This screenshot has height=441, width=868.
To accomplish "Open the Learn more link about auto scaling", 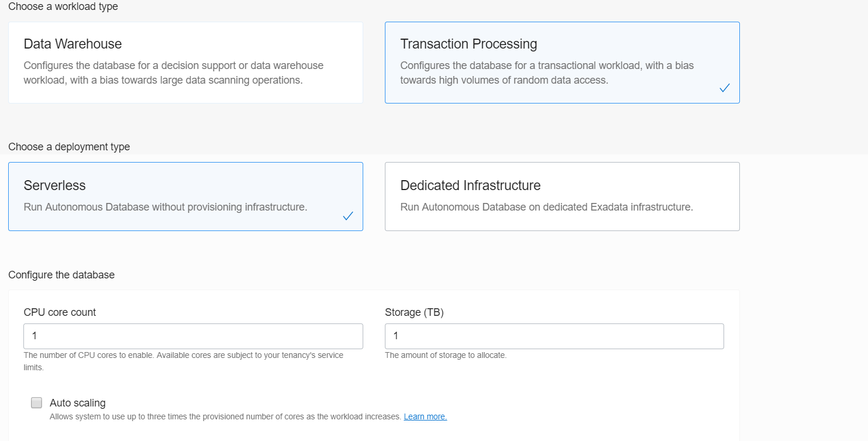I will 425,416.
